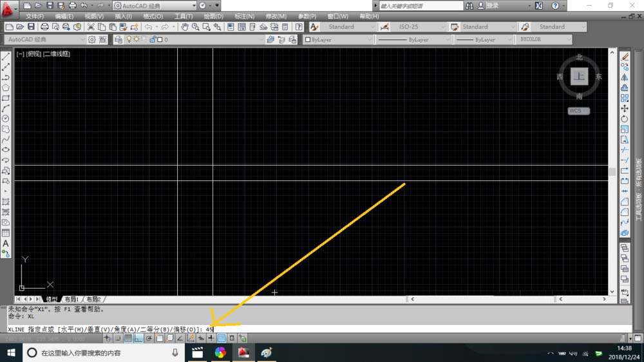Screen dimensions: 644x362
Task: Open the 修改(M) menu
Action: [276, 17]
